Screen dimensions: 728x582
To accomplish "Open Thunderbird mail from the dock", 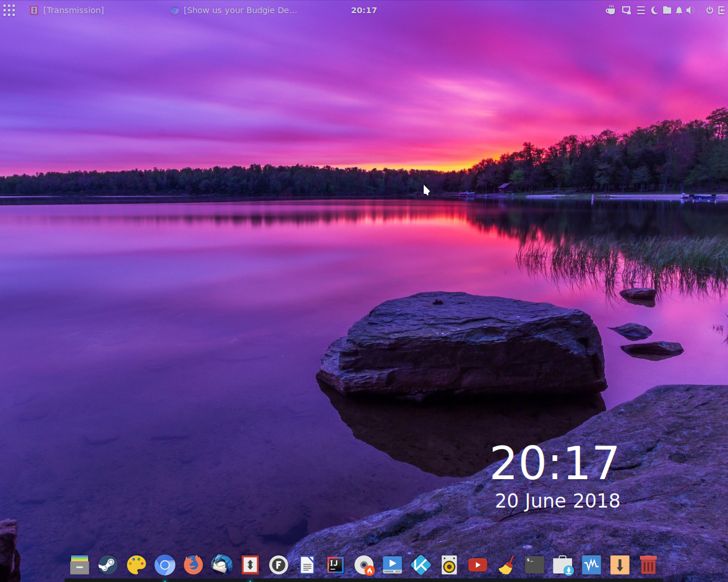I will click(x=222, y=565).
